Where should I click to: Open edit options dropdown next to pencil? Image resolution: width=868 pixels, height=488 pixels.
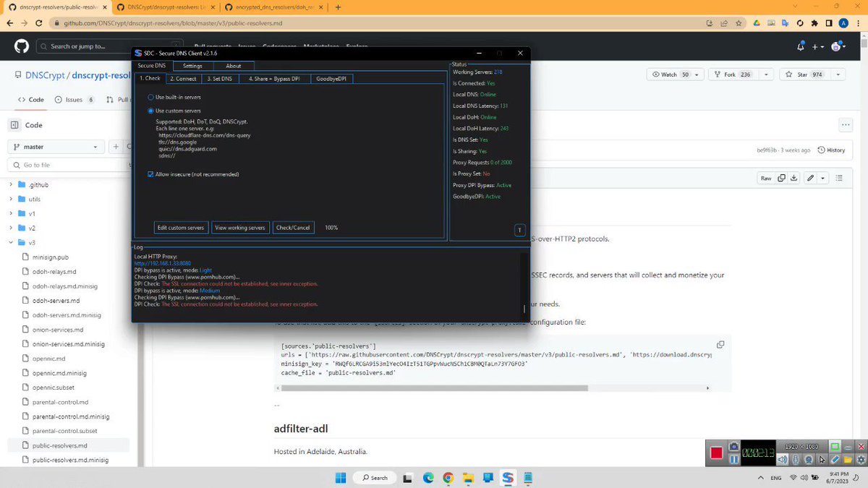click(x=823, y=178)
